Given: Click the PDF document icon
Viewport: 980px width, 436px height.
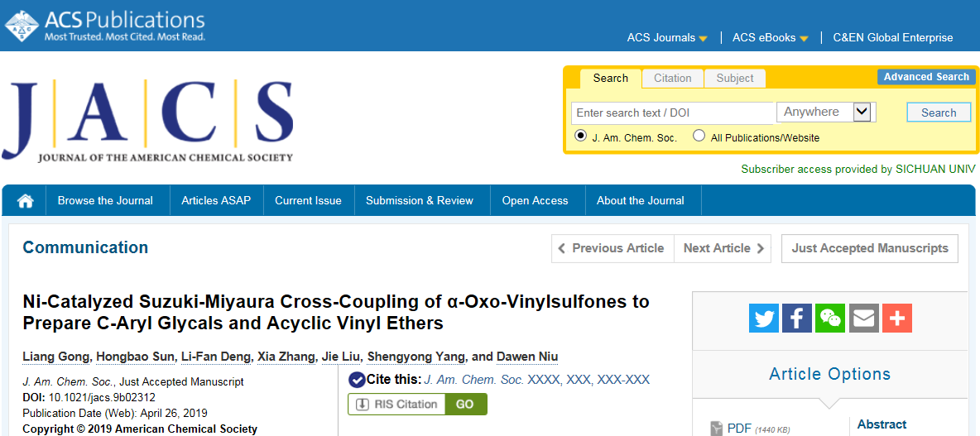Looking at the screenshot, I should (x=717, y=429).
